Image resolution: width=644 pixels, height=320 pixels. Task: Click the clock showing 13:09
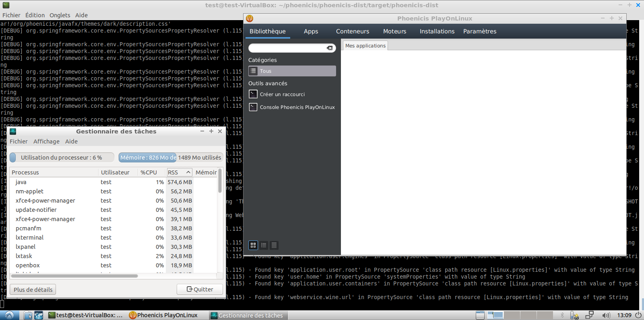pos(624,315)
